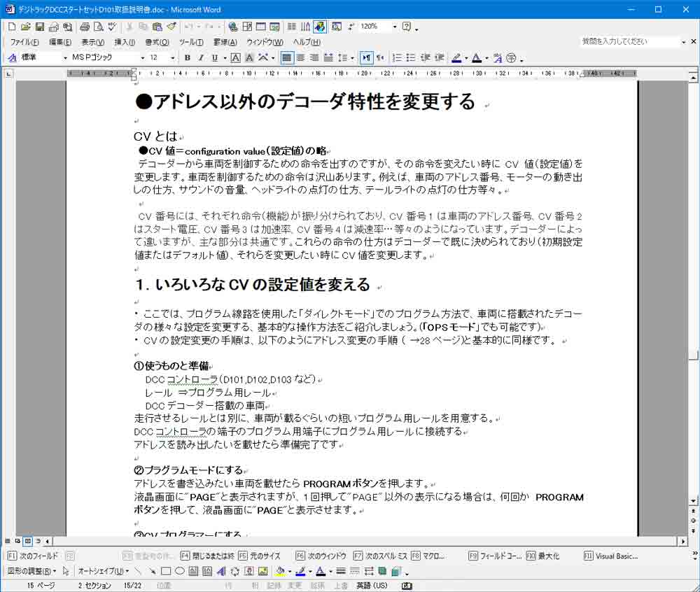Start the spelling checker icon
The width and height of the screenshot is (700, 592).
click(x=111, y=27)
